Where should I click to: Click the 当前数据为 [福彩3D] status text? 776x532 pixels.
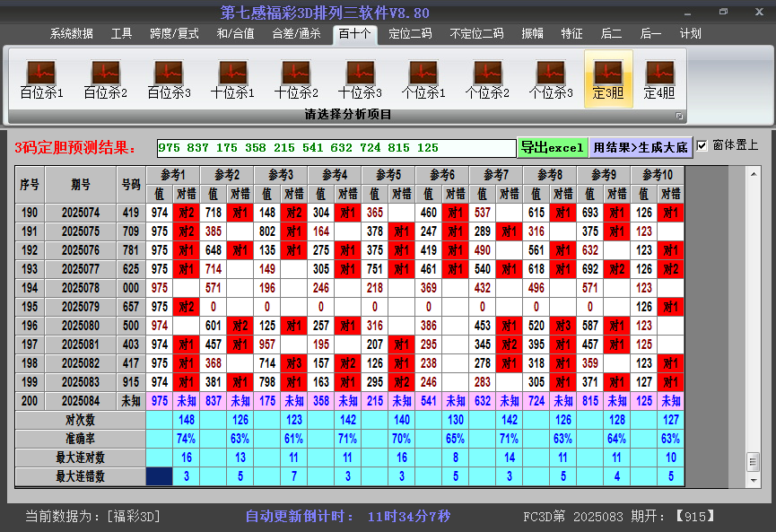click(93, 517)
